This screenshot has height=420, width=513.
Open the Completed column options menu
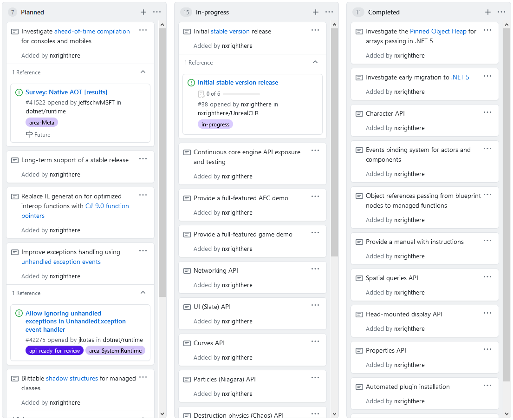pyautogui.click(x=501, y=12)
